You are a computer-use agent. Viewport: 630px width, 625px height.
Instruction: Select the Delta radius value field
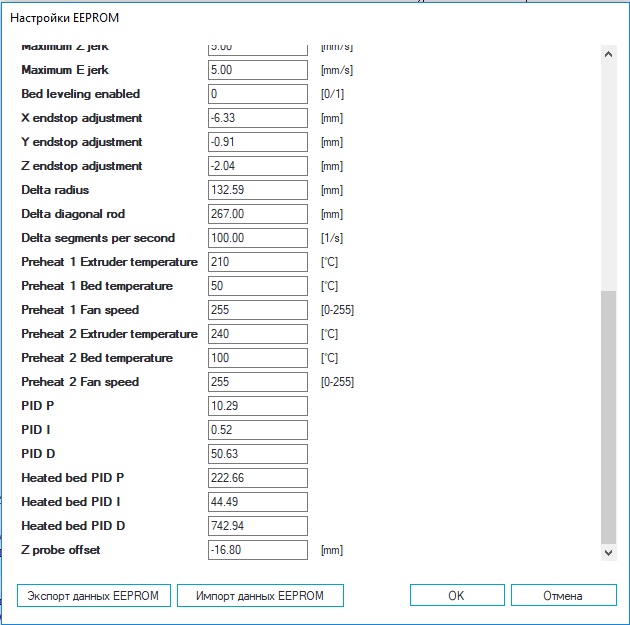coord(258,190)
